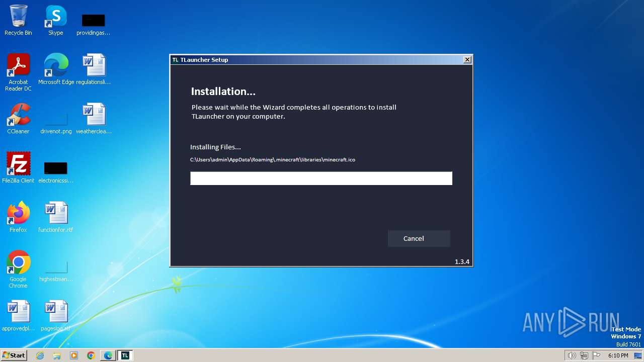The image size is (644, 362).
Task: Open Firefox desktop shortcut
Action: pyautogui.click(x=18, y=217)
